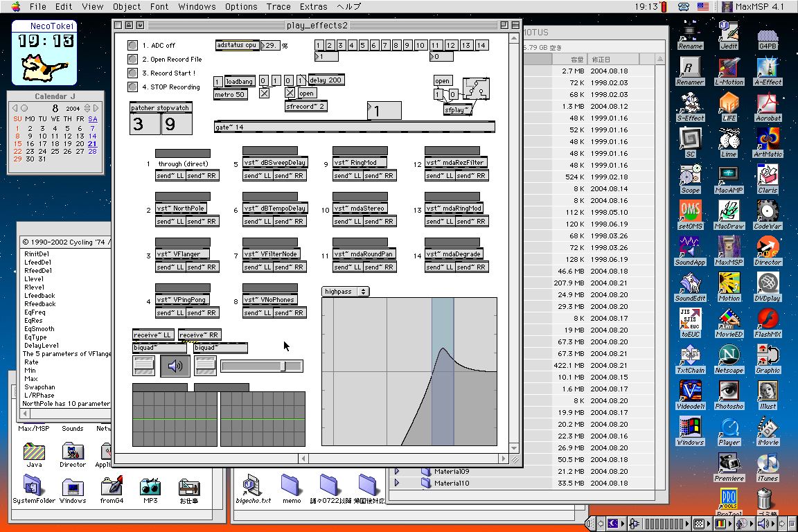Click the speaker audio on/off icon
The image size is (798, 532).
(175, 366)
